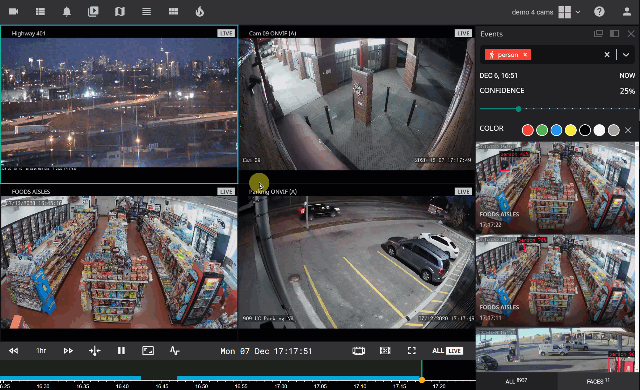Open the user account icon
The height and width of the screenshot is (390, 640).
(627, 11)
